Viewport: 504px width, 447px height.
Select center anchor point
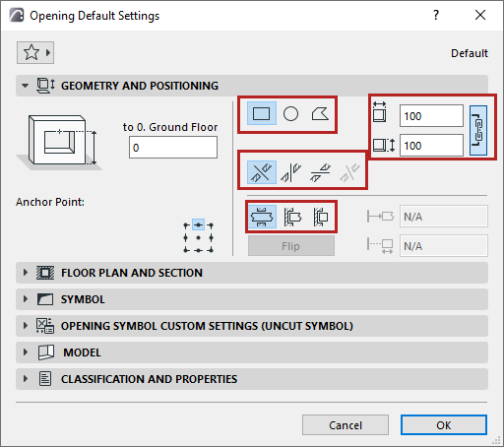(x=198, y=237)
